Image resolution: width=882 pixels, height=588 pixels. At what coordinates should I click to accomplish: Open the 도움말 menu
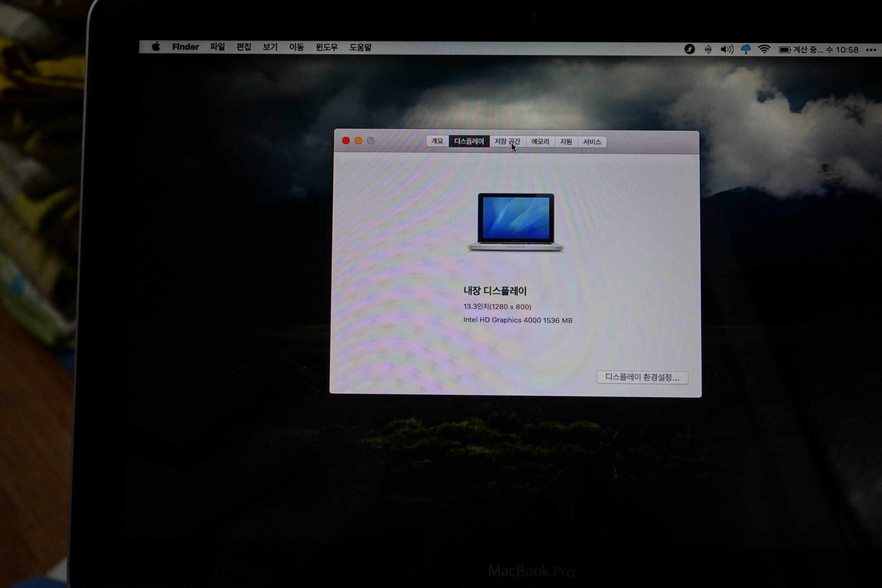(x=360, y=47)
